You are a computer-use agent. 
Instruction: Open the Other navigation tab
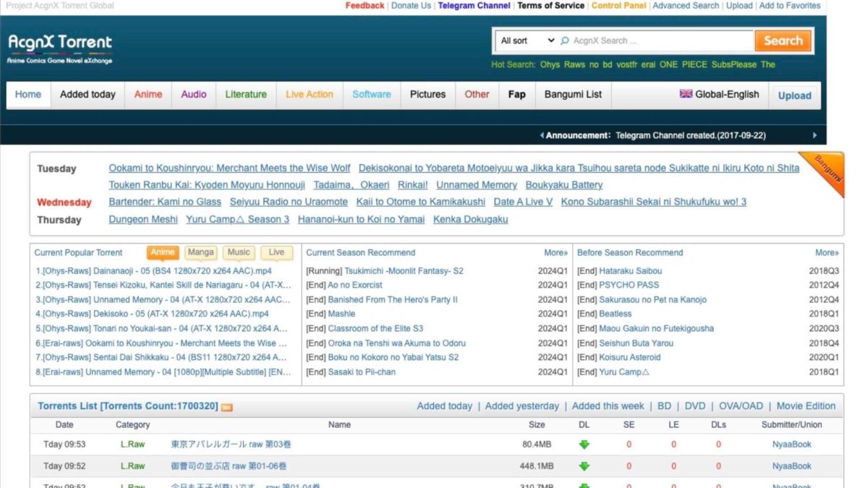(477, 95)
